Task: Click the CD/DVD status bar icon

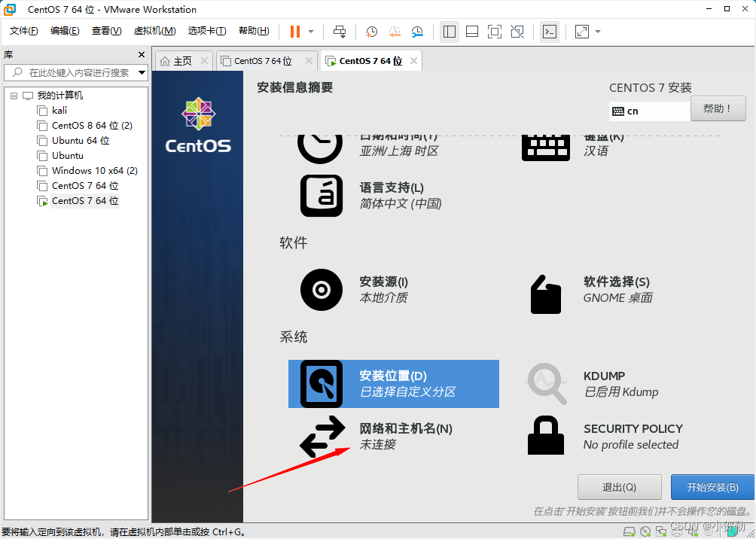Action: tap(645, 531)
